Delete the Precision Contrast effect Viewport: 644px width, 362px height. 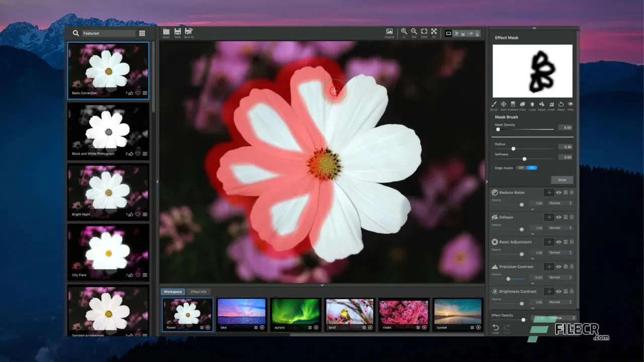coord(572,266)
